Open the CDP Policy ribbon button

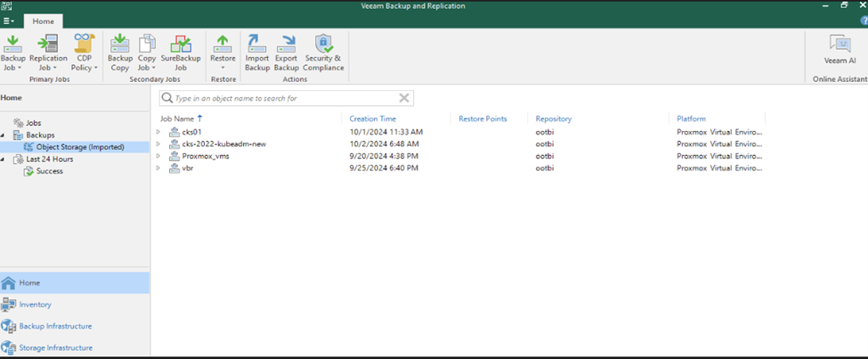pos(85,53)
